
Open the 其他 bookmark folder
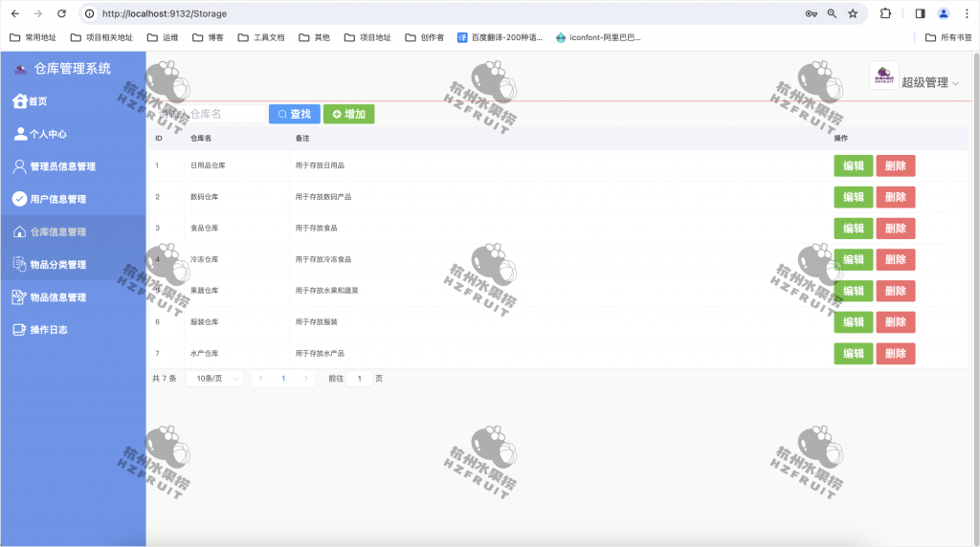tap(314, 37)
